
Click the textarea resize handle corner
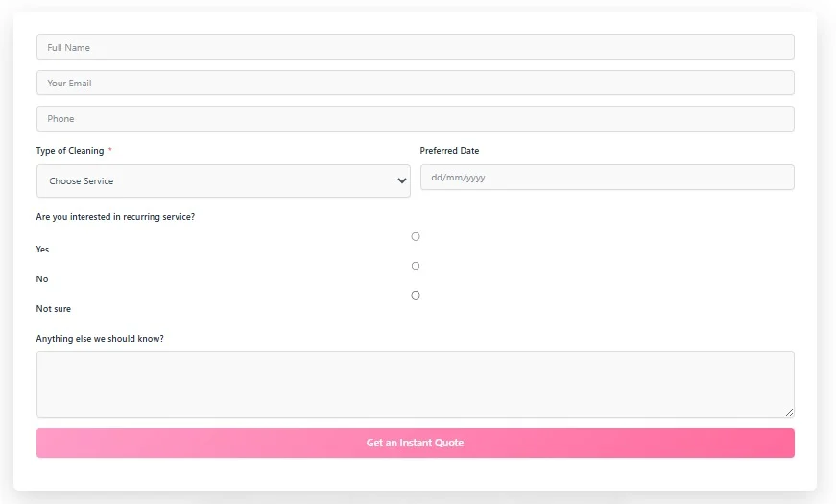click(789, 412)
